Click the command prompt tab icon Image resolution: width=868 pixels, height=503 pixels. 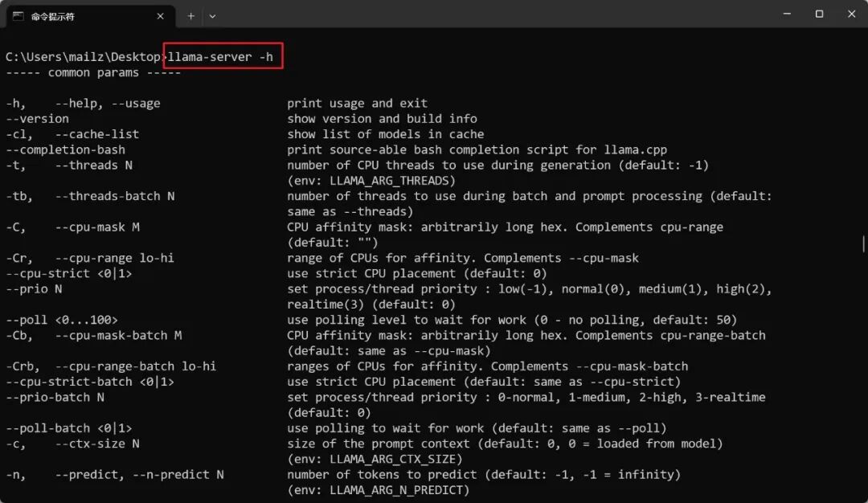point(18,16)
